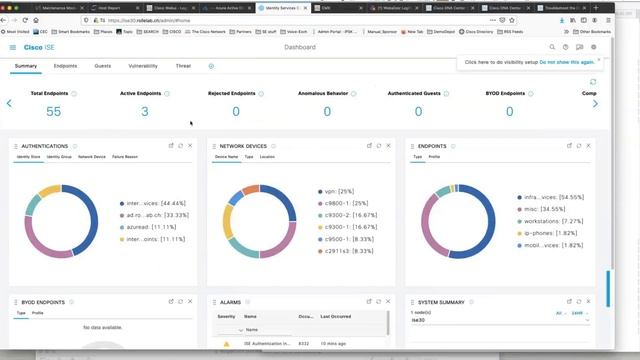Open browser page actions ellipsis menu
This screenshot has height=360, width=640.
[x=493, y=20]
